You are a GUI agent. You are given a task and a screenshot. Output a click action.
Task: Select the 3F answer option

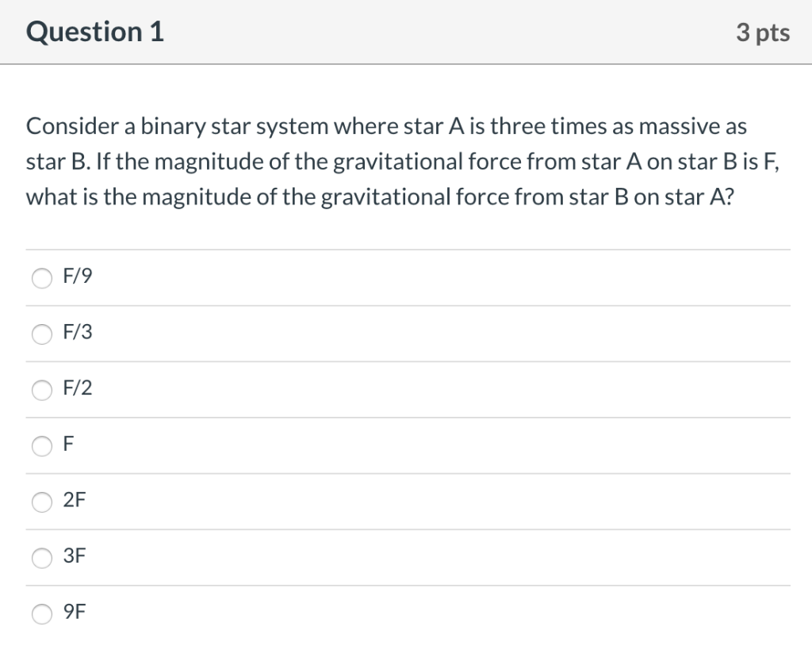pyautogui.click(x=41, y=558)
